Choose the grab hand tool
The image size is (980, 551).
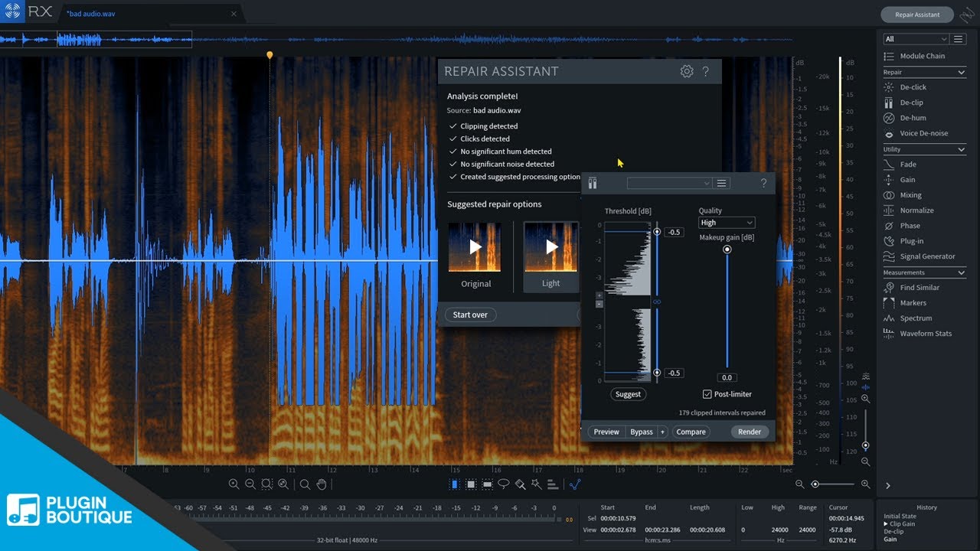[322, 484]
